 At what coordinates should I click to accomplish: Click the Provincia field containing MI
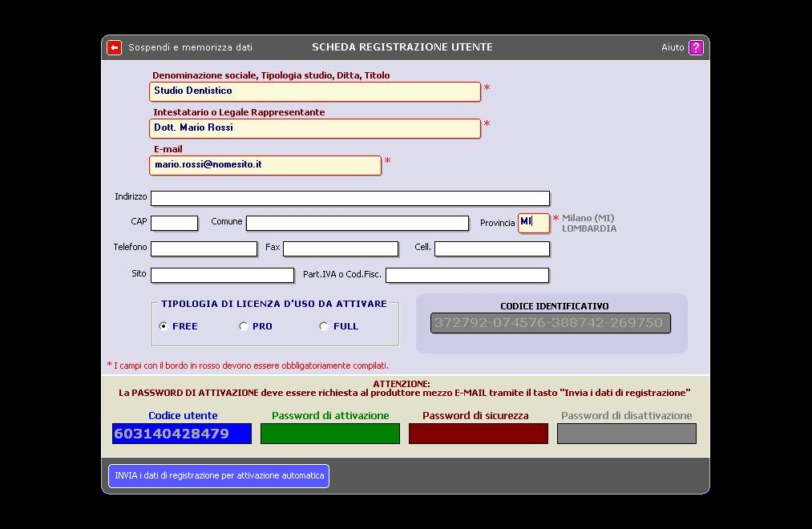tap(533, 223)
